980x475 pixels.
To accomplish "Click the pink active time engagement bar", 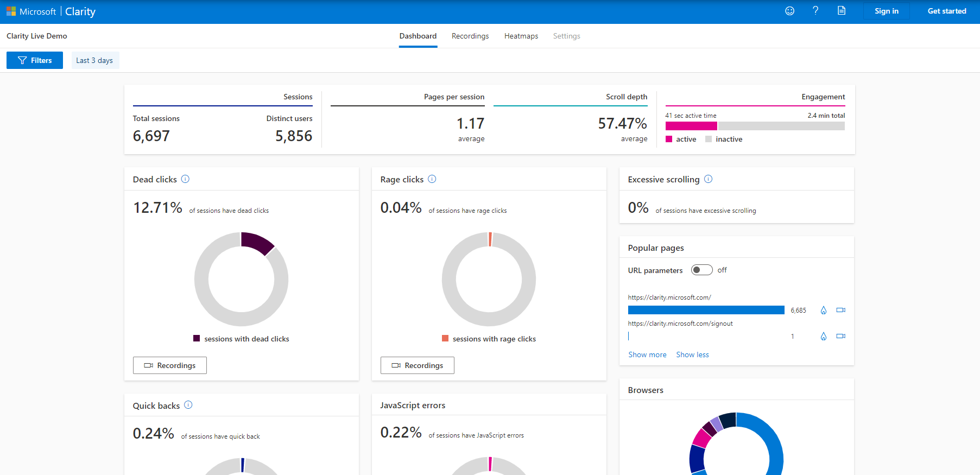I will pyautogui.click(x=691, y=126).
